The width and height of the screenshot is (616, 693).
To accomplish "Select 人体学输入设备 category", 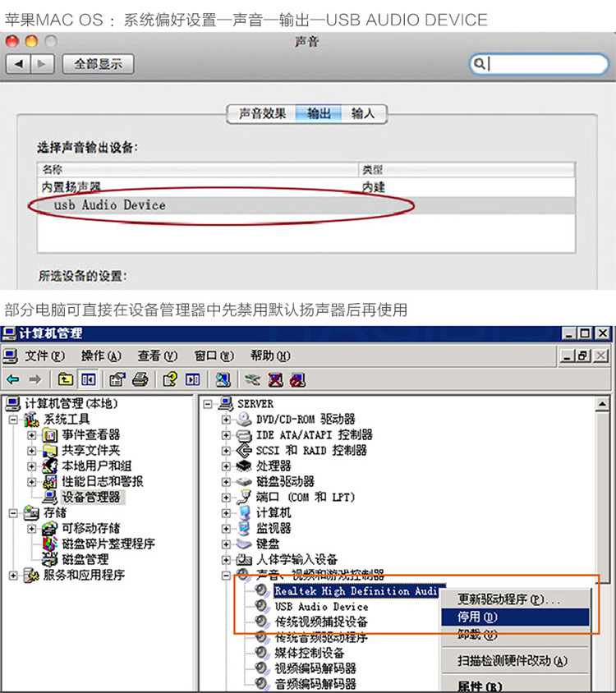I will pos(297,559).
